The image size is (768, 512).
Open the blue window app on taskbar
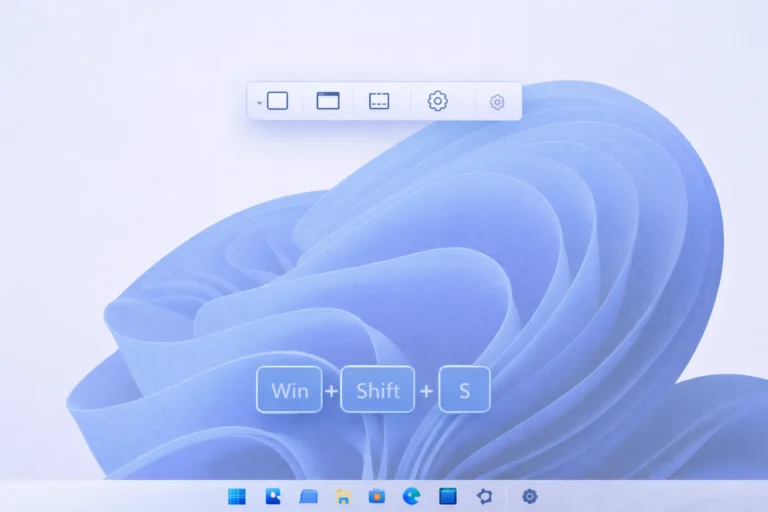coord(448,496)
